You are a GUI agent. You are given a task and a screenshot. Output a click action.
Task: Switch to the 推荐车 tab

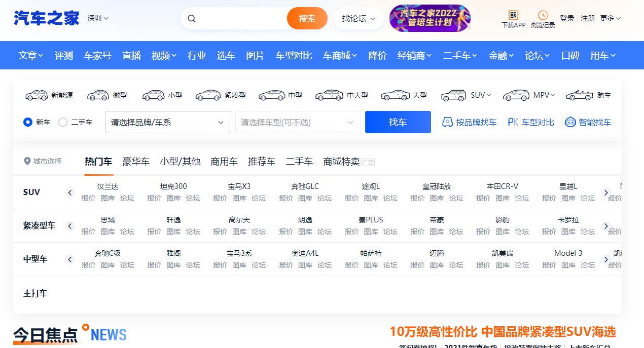point(262,162)
